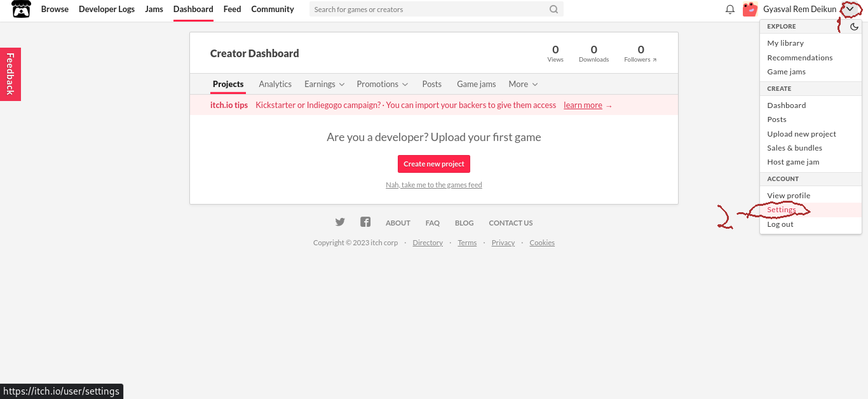
Task: Select Upload new project menu entry
Action: click(x=802, y=134)
